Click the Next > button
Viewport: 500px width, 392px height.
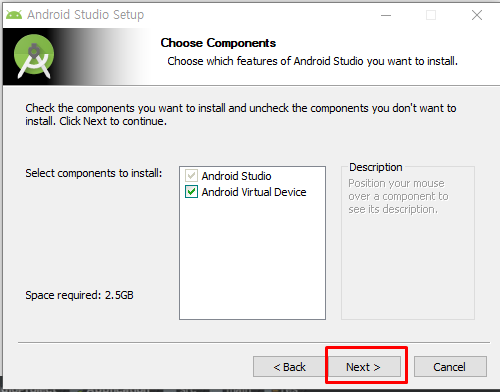(x=365, y=367)
